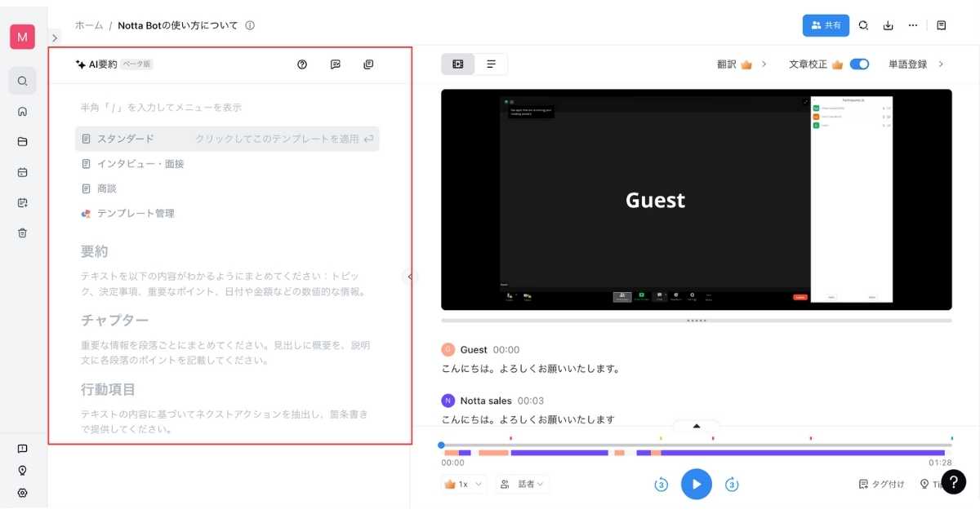Click the video resize handle dots
The image size is (980, 514).
pyautogui.click(x=697, y=321)
